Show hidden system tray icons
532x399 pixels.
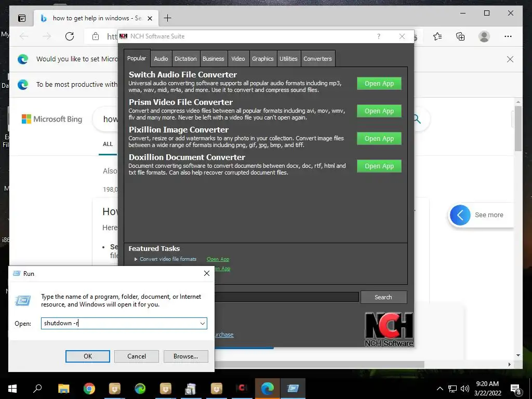(440, 389)
